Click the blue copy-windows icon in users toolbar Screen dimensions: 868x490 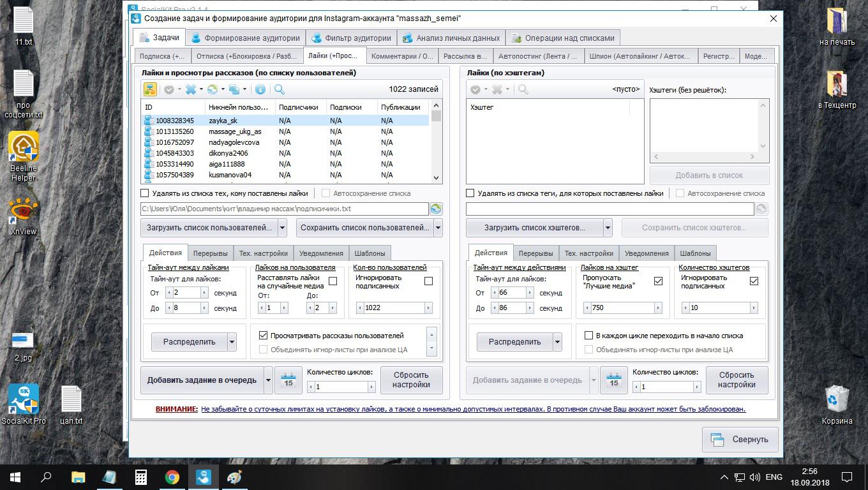(234, 89)
